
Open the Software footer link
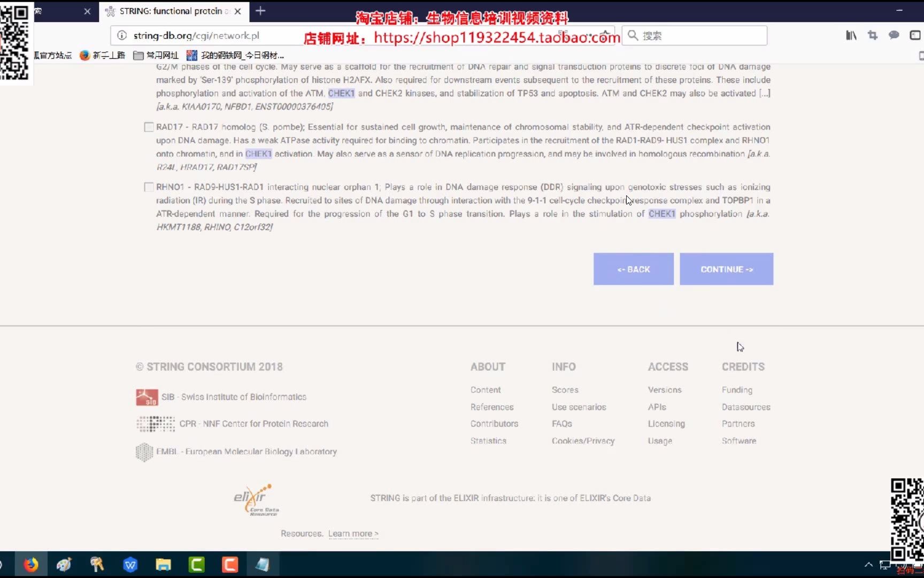pos(739,441)
